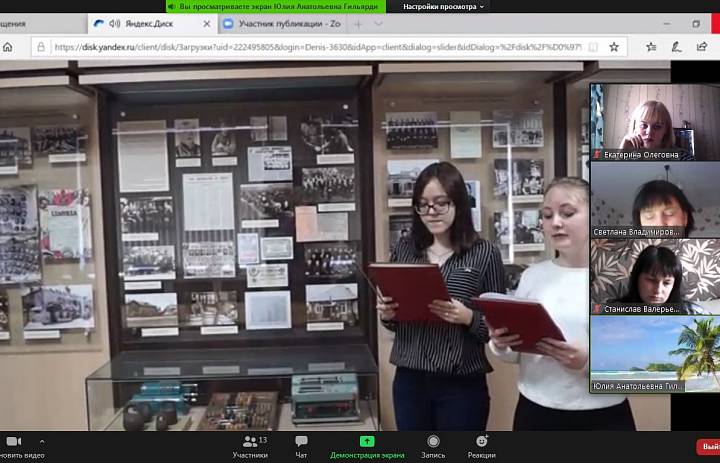
Task: Select Екатерина Олеговна video thumbnail
Action: [x=655, y=122]
